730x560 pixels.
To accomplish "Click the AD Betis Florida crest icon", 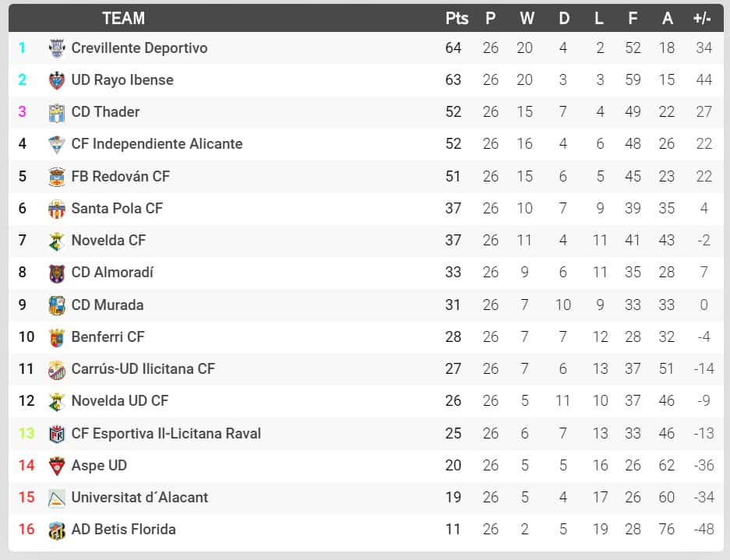I will pyautogui.click(x=57, y=530).
